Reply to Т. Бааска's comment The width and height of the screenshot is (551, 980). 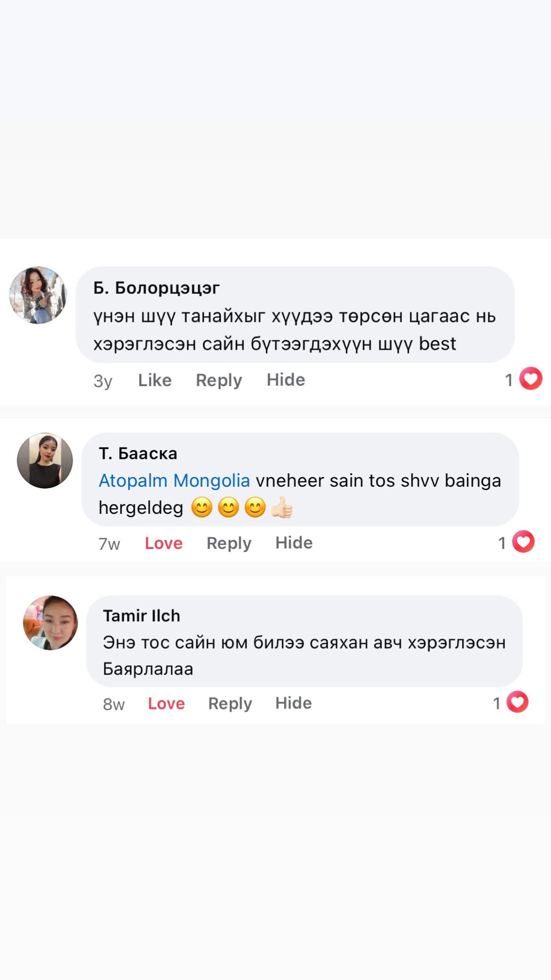click(x=229, y=544)
